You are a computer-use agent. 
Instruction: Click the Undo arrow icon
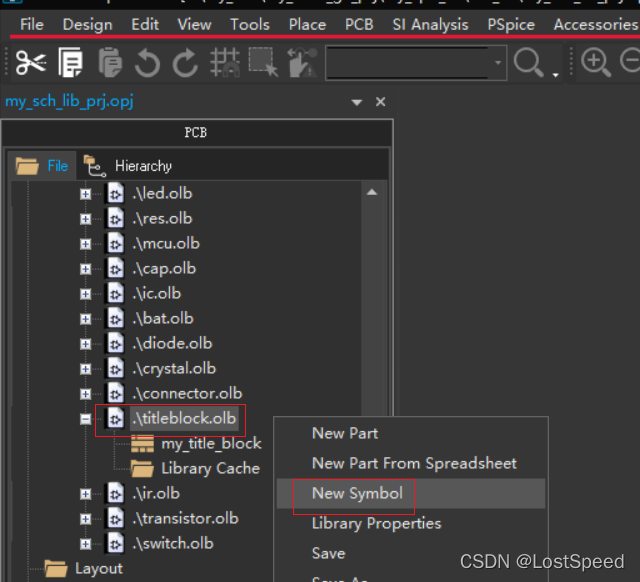(147, 64)
